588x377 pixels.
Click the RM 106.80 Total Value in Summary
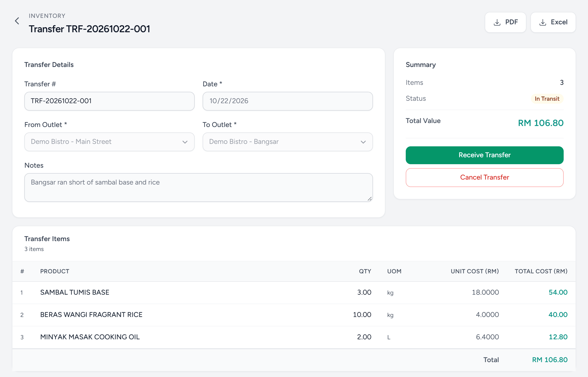click(x=541, y=123)
